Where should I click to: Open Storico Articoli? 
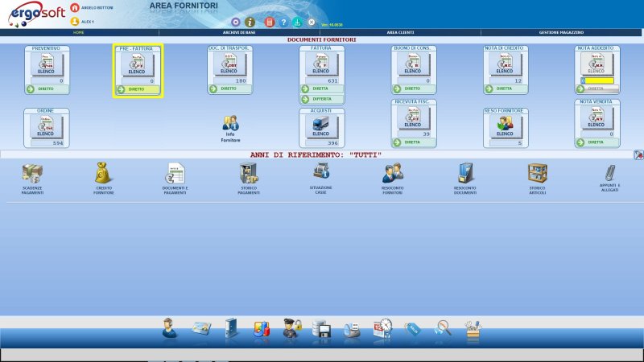537,179
